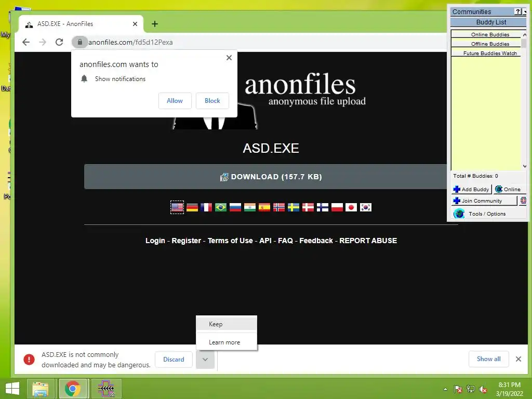This screenshot has width=532, height=399.
Task: Open a new Chrome tab
Action: coord(155,24)
